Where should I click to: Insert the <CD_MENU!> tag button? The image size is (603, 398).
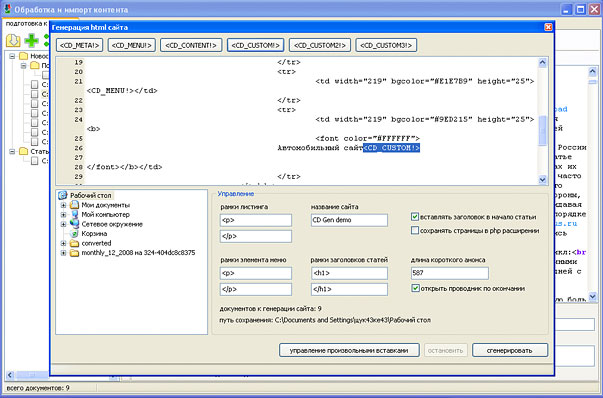pyautogui.click(x=132, y=45)
